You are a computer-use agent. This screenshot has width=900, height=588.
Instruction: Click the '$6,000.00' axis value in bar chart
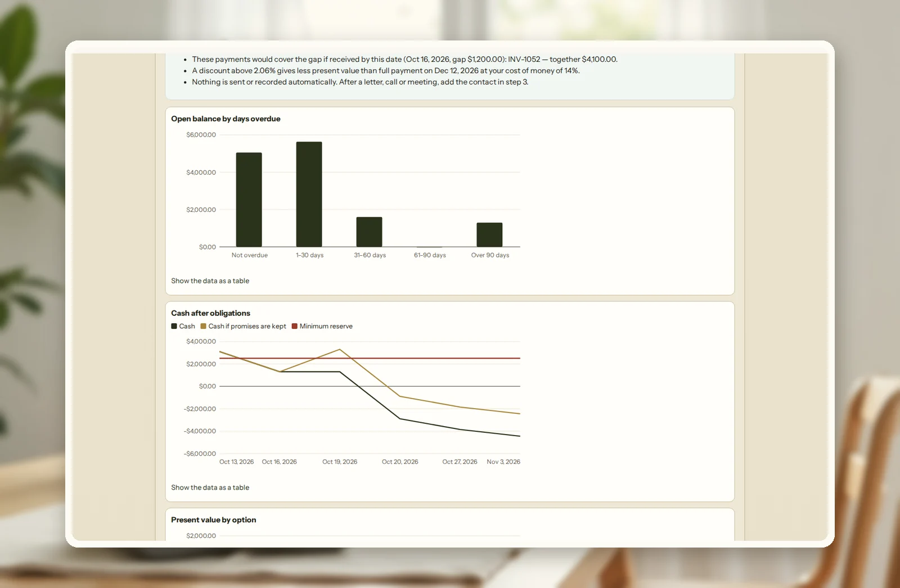coord(201,135)
